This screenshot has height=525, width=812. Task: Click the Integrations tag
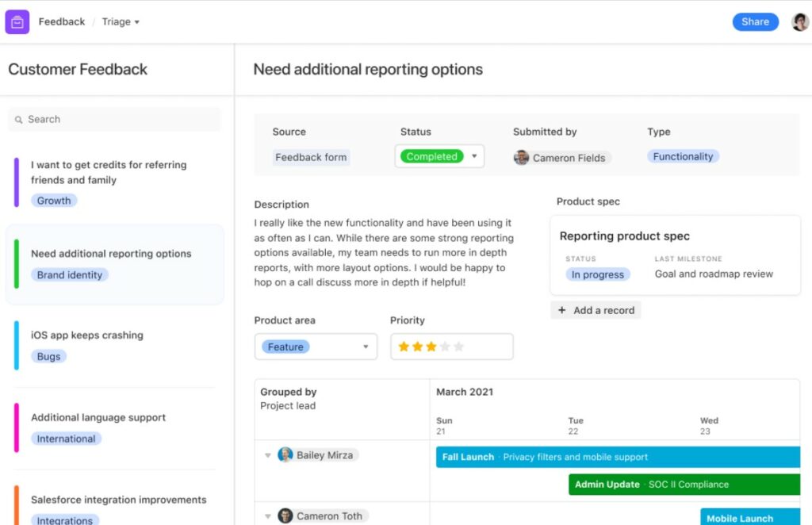pyautogui.click(x=65, y=519)
